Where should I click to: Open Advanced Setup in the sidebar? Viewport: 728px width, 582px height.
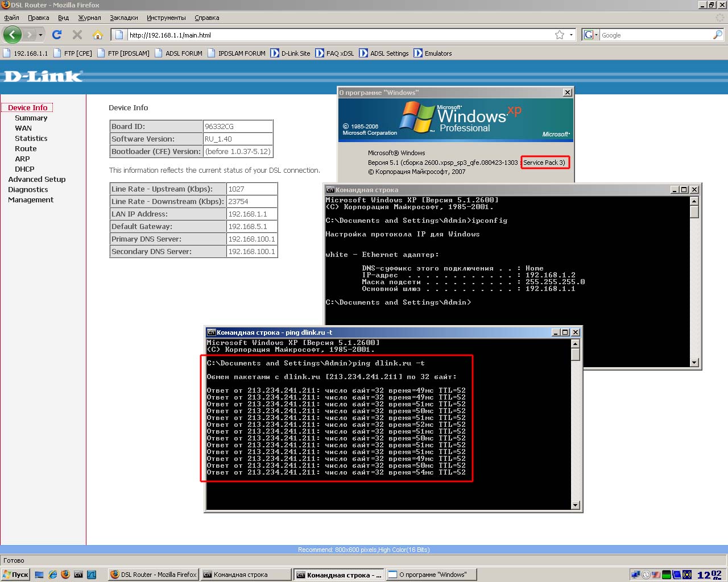click(37, 180)
